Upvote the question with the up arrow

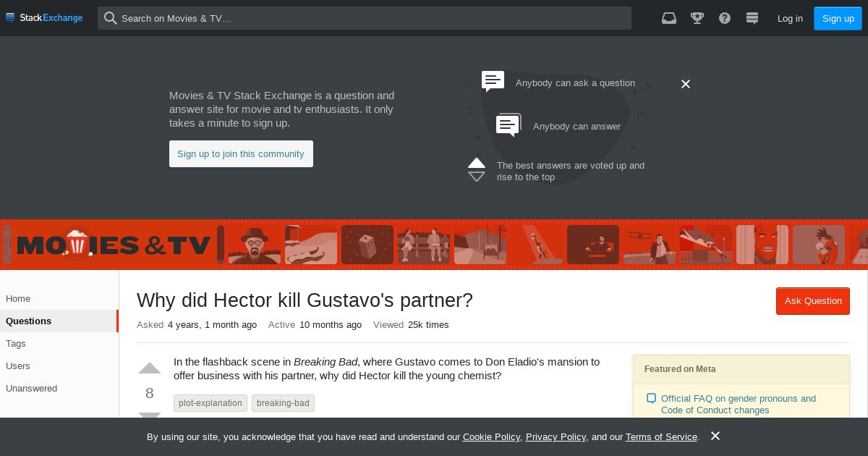(150, 368)
